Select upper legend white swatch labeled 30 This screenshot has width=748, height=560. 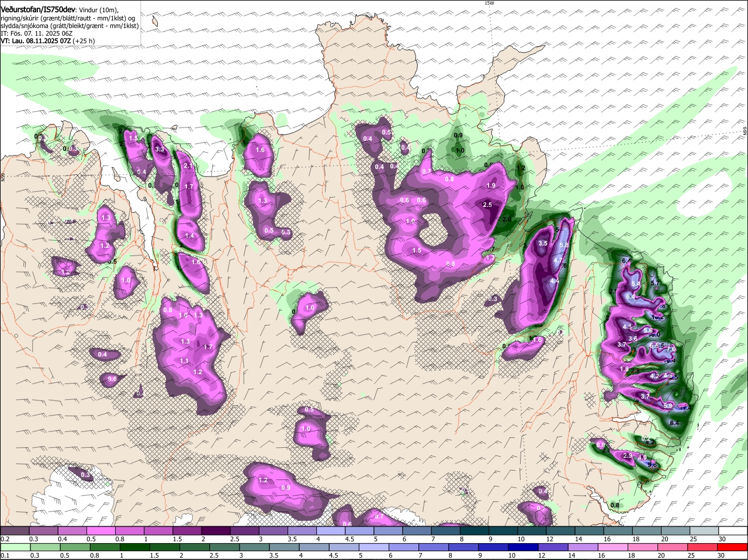[x=733, y=530]
